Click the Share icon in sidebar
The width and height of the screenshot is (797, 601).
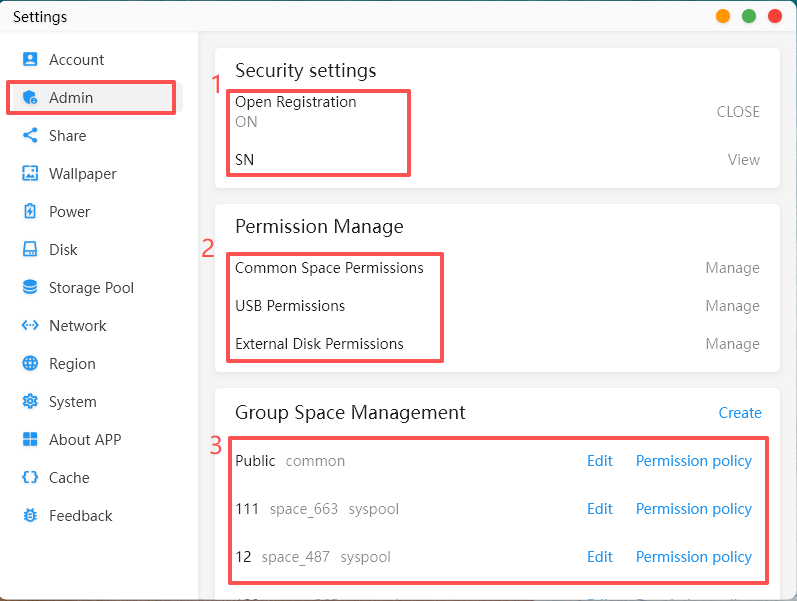click(30, 135)
